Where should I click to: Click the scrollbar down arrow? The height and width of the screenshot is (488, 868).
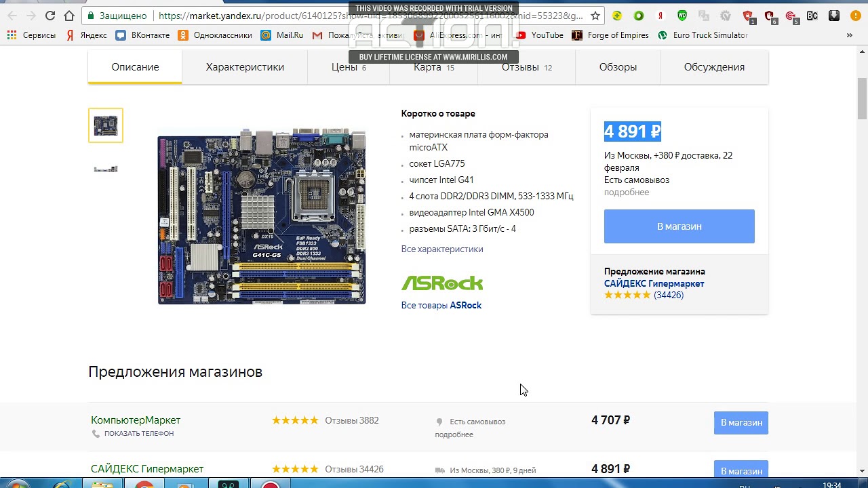pos(862,471)
